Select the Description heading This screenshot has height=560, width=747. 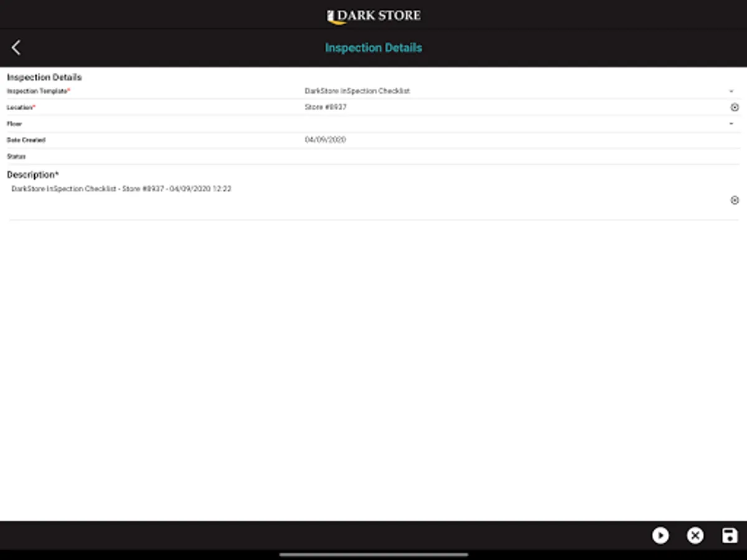[x=33, y=175]
